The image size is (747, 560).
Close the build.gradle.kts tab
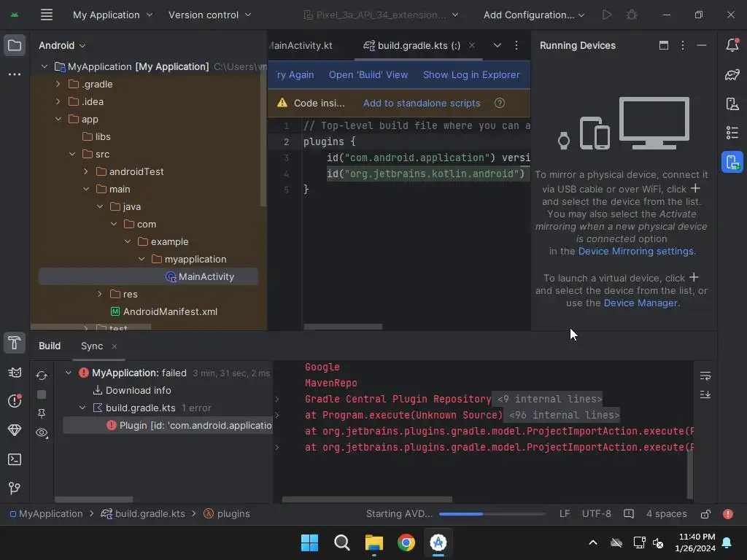pos(472,45)
